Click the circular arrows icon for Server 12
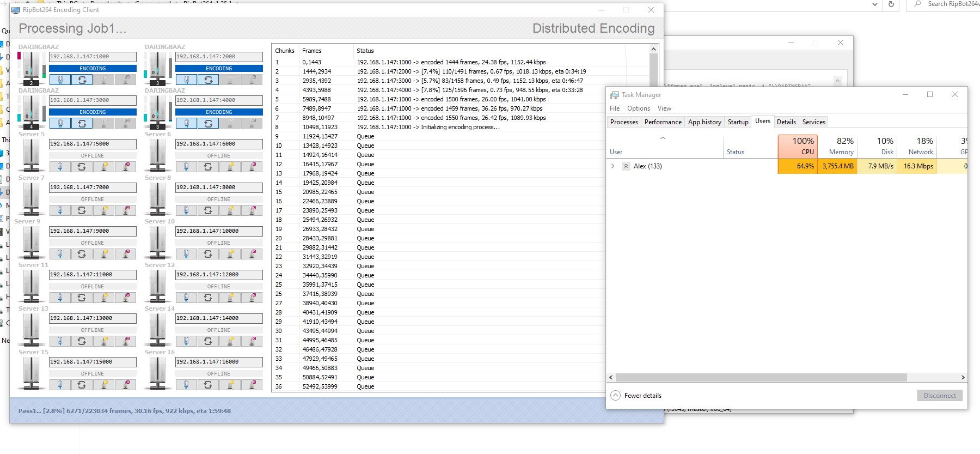The width and height of the screenshot is (980, 454). pyautogui.click(x=208, y=298)
